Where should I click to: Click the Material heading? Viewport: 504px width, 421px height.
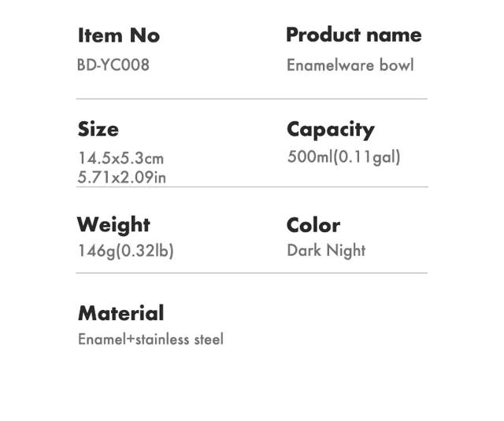click(x=120, y=313)
